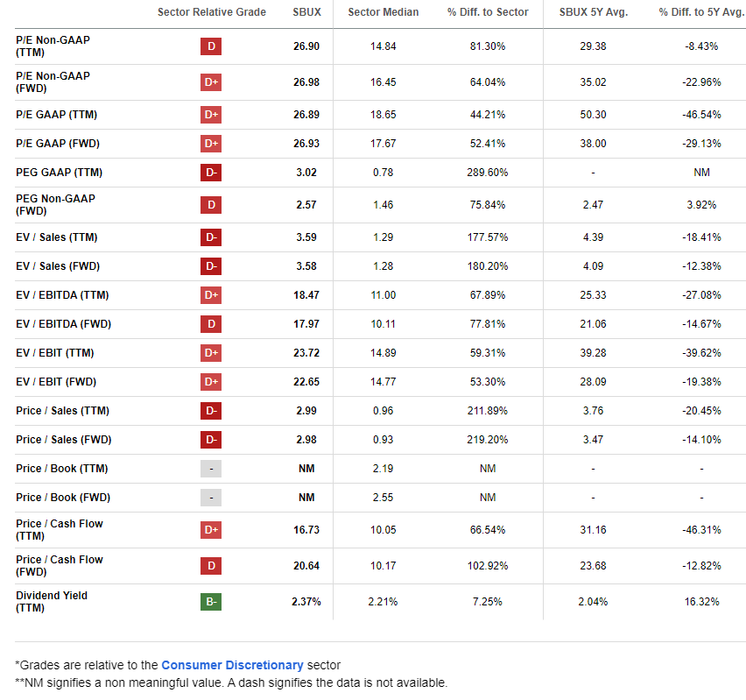The image size is (746, 700).
Task: Select the Price / Book (TTM) row label
Action: (x=62, y=469)
